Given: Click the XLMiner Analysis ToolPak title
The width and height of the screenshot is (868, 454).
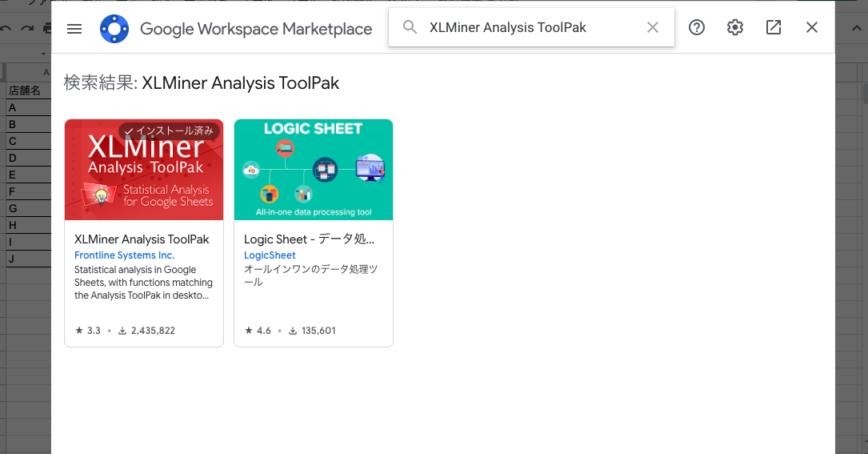Looking at the screenshot, I should coord(142,239).
